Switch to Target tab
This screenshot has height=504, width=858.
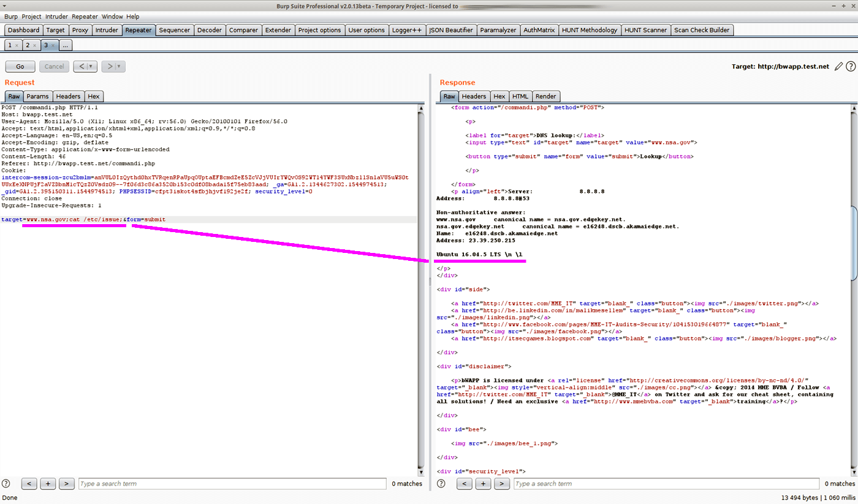55,30
